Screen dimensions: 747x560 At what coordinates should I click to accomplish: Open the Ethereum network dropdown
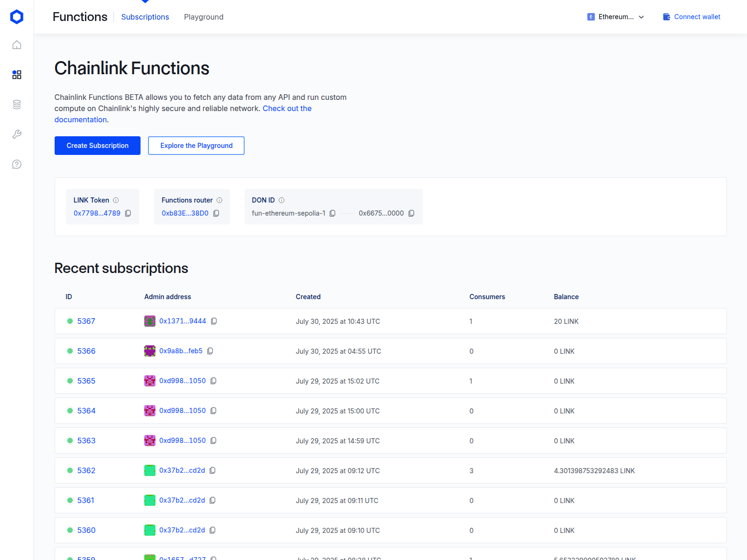(x=616, y=17)
